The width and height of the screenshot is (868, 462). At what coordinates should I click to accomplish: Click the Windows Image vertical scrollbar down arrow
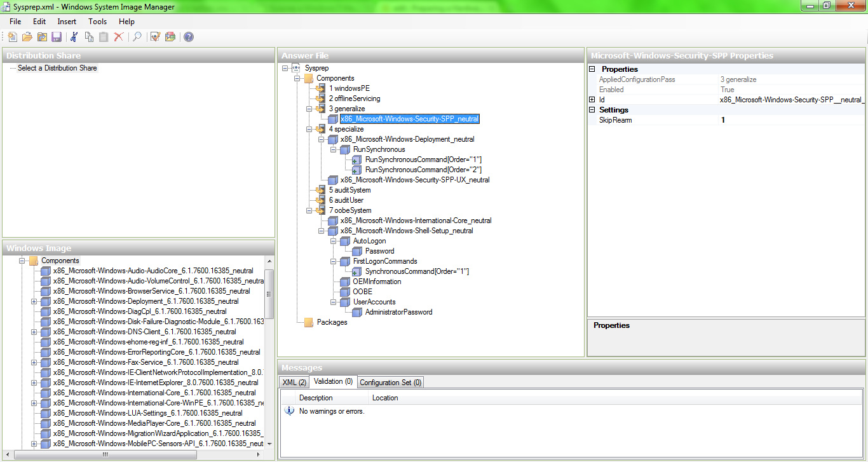click(x=269, y=444)
